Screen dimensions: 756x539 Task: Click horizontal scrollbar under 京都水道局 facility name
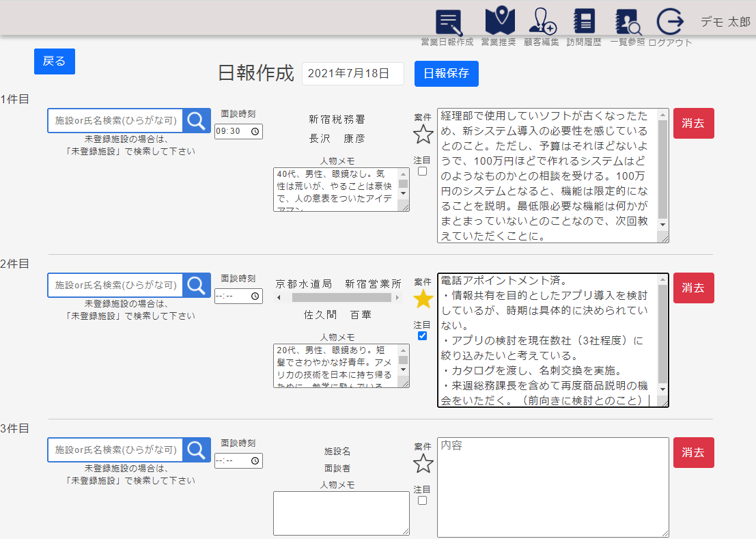338,298
